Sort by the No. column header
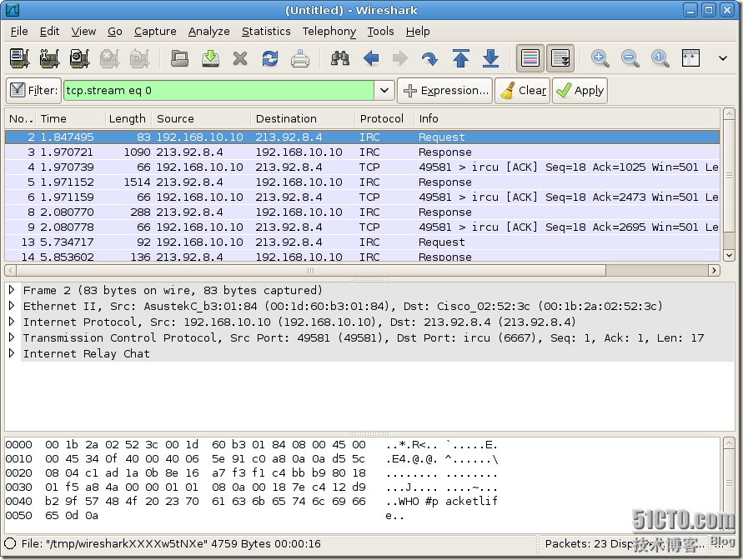 click(x=22, y=119)
